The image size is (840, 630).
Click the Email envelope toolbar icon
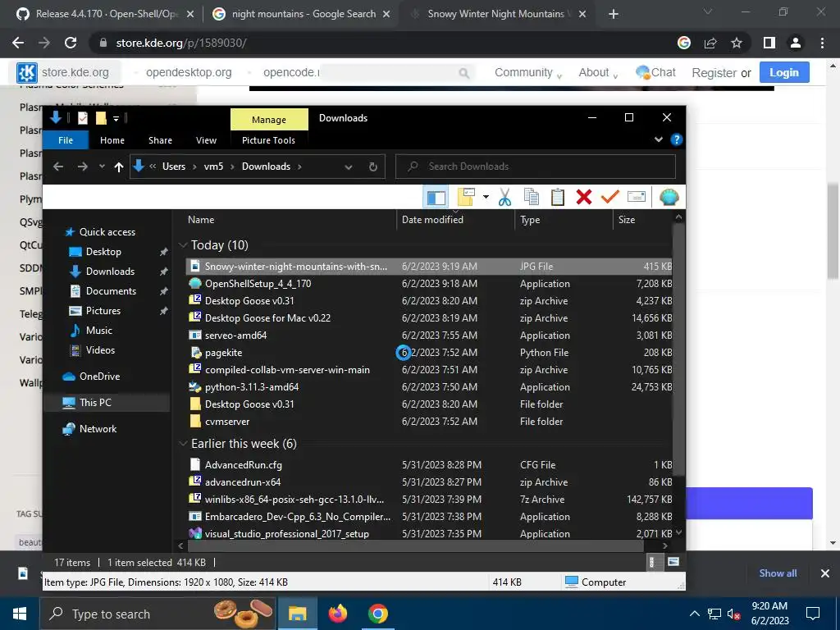coord(637,197)
